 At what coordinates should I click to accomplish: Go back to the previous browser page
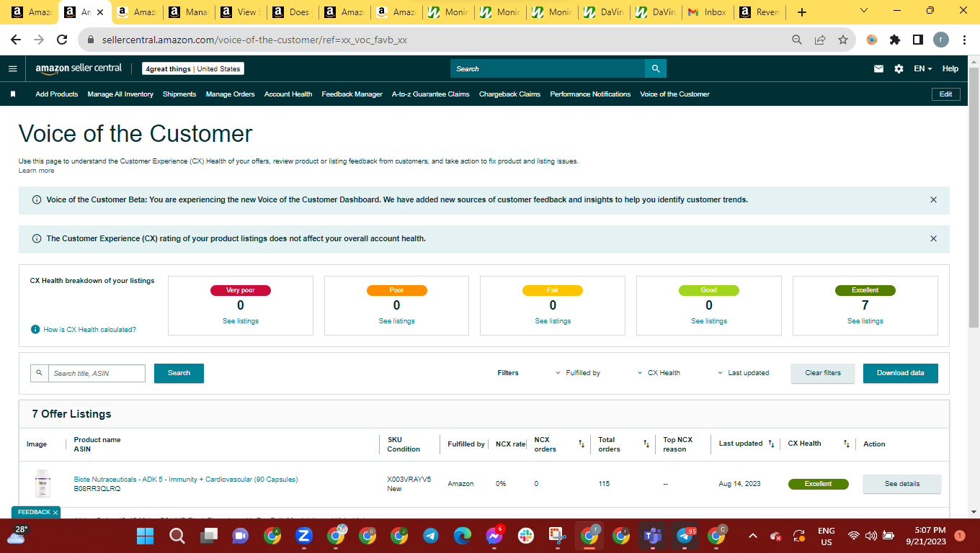16,40
